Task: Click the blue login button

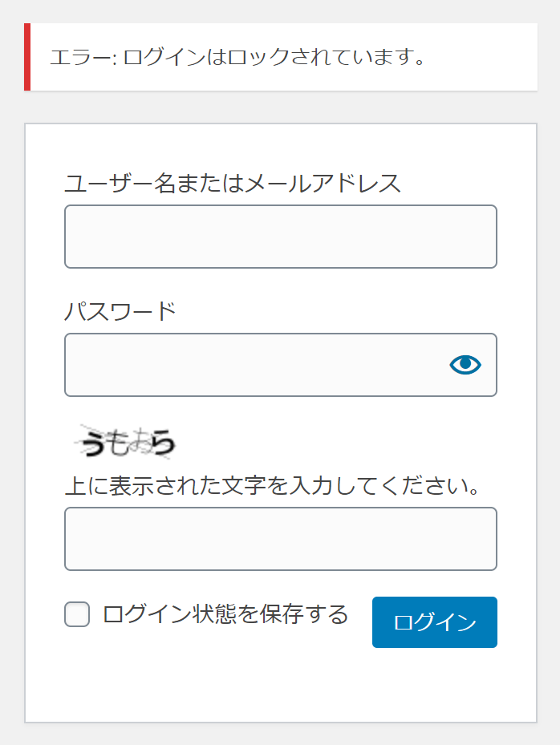Action: 434,622
